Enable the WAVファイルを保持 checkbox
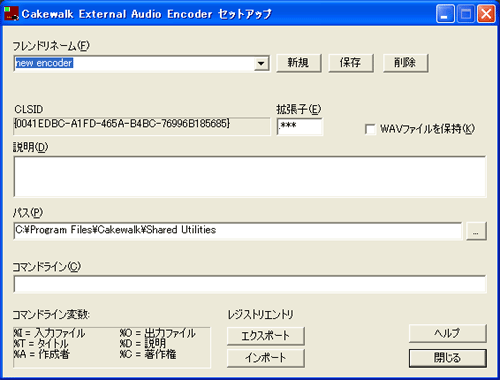500x380 pixels. tap(370, 129)
